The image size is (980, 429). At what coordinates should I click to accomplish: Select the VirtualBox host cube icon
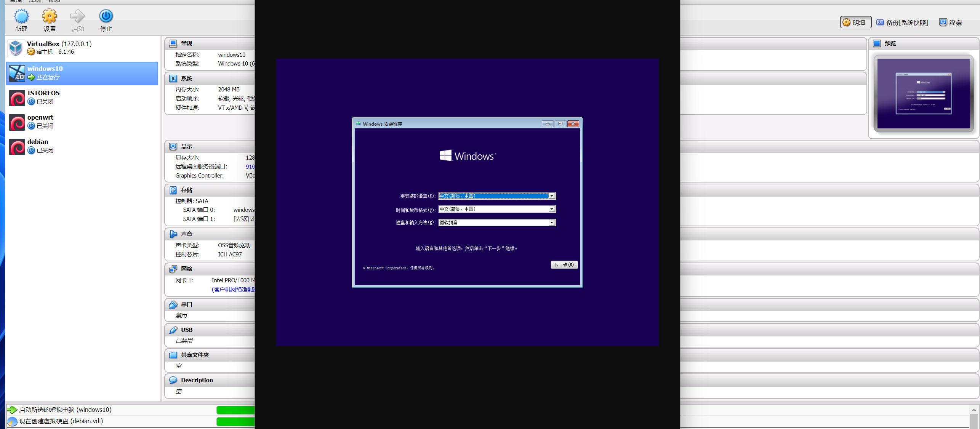click(16, 48)
